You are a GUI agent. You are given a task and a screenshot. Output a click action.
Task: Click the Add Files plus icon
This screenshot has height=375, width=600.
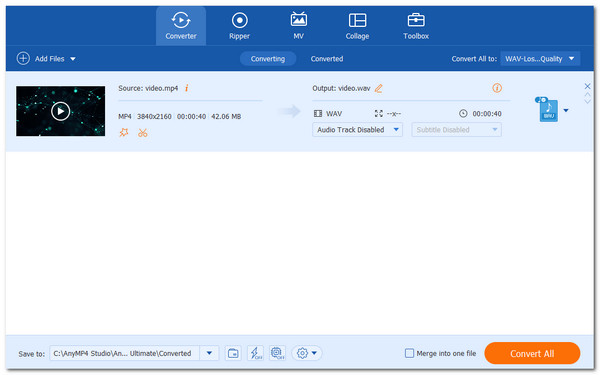click(23, 59)
